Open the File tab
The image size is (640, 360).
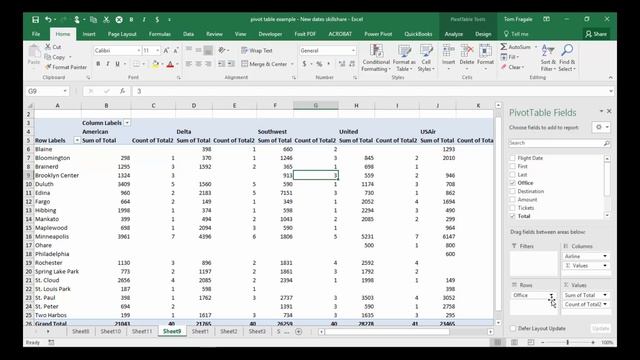click(x=36, y=34)
